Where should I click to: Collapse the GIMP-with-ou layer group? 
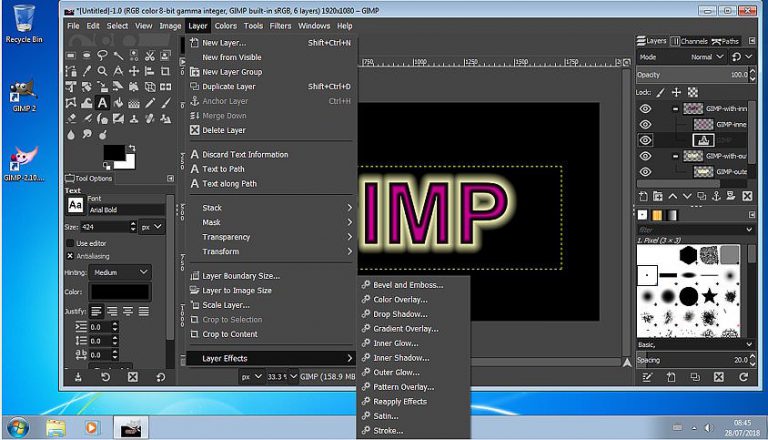click(675, 156)
